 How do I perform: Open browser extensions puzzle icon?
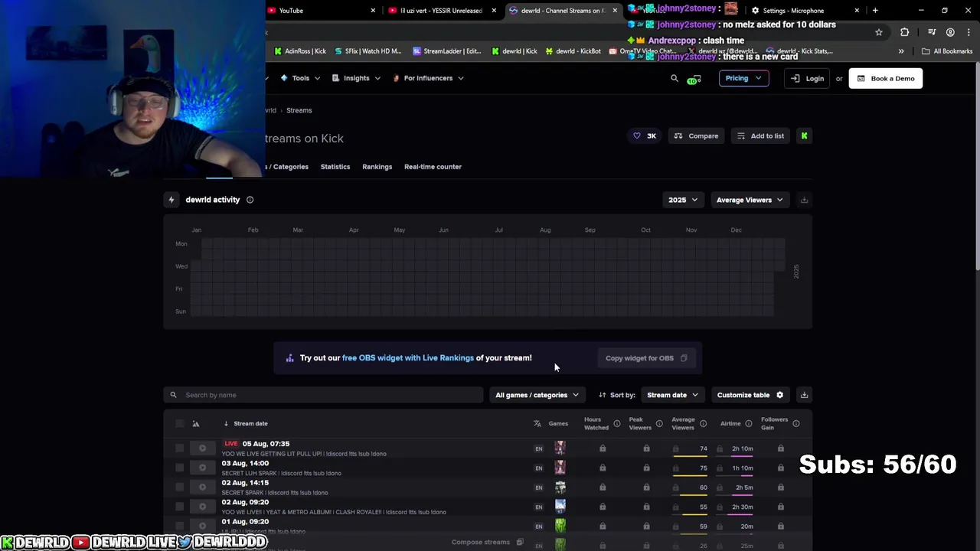[x=905, y=32]
